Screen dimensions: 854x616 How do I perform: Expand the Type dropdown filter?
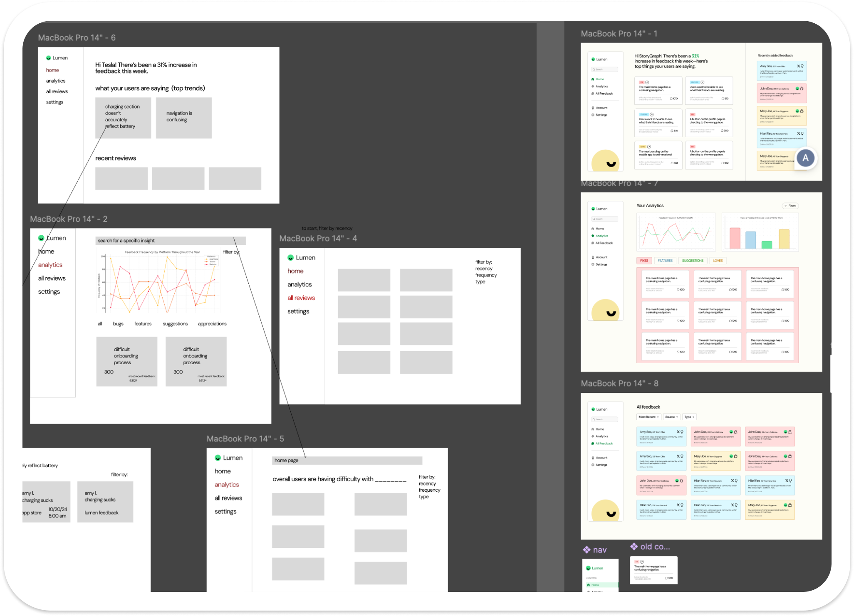pyautogui.click(x=689, y=417)
